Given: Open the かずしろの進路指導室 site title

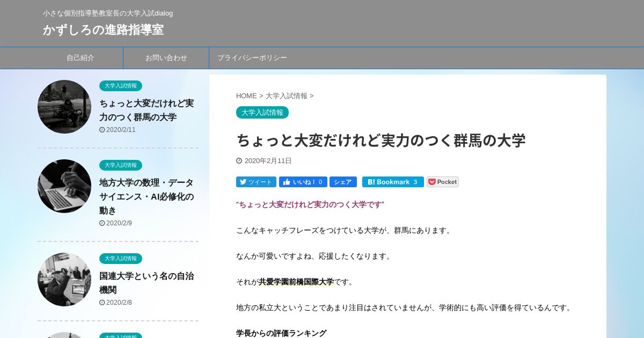Looking at the screenshot, I should coord(103,30).
